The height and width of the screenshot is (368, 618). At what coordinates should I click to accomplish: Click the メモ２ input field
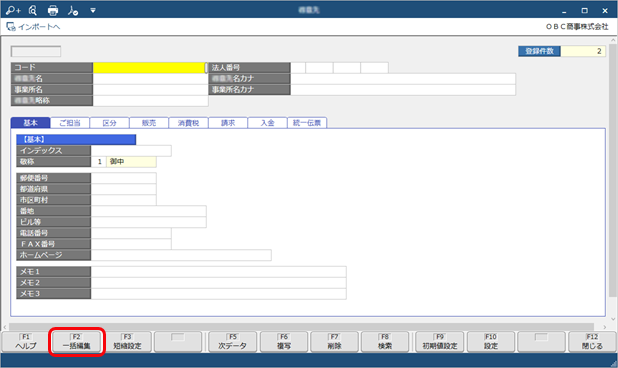tap(218, 283)
